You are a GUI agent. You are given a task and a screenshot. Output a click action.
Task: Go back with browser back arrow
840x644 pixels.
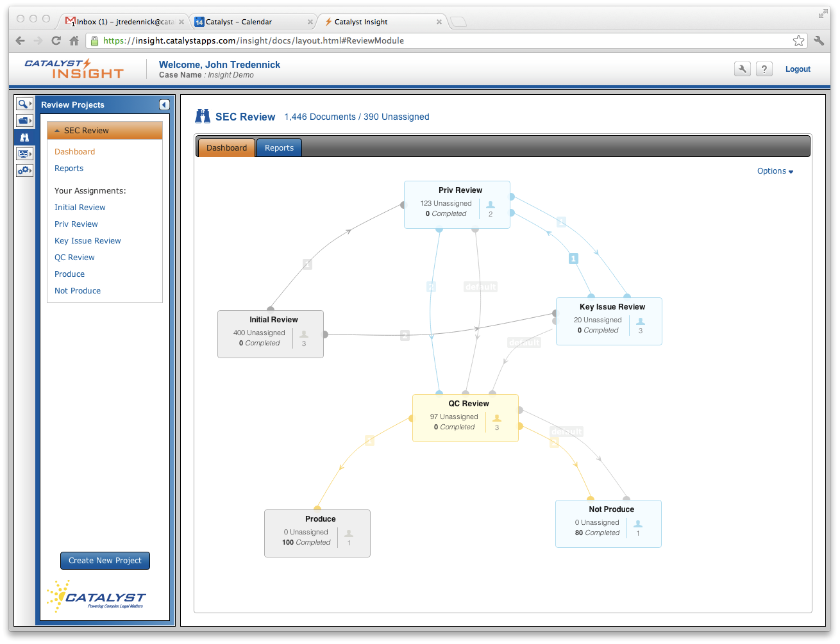21,40
